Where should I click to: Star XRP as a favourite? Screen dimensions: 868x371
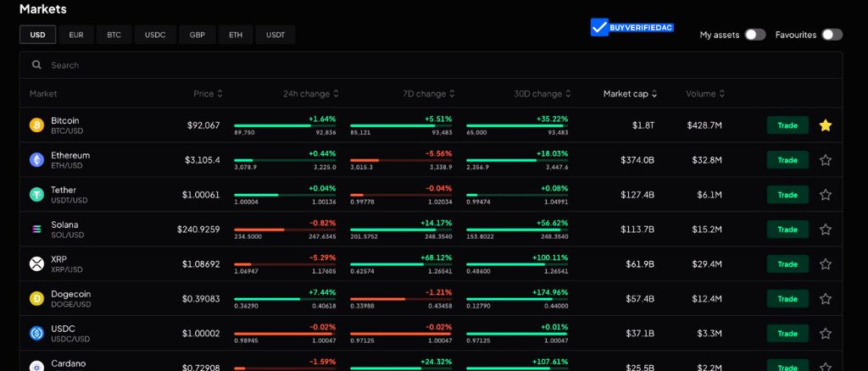[x=826, y=263]
